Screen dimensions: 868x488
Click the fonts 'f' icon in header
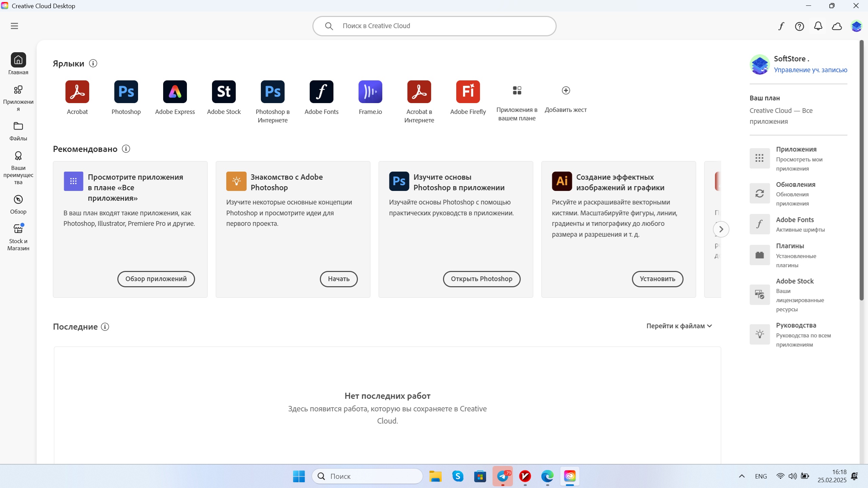click(x=781, y=26)
